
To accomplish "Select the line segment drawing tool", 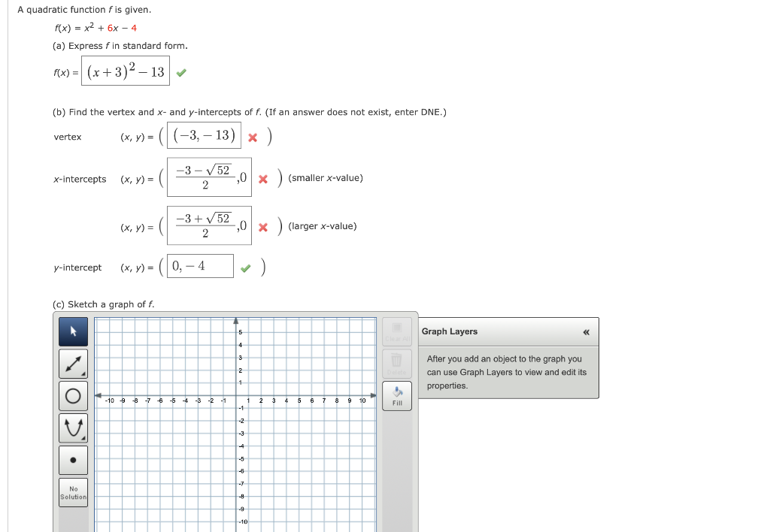I will pyautogui.click(x=73, y=363).
